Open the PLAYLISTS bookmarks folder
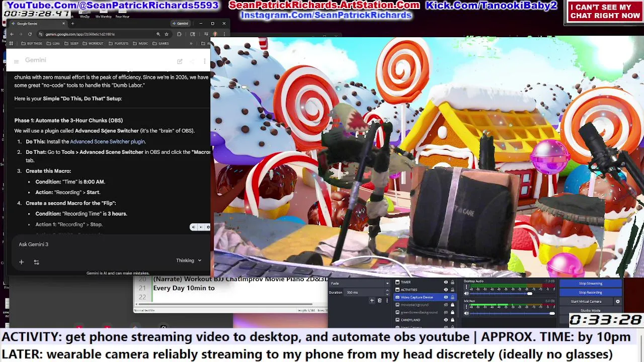 (x=118, y=43)
